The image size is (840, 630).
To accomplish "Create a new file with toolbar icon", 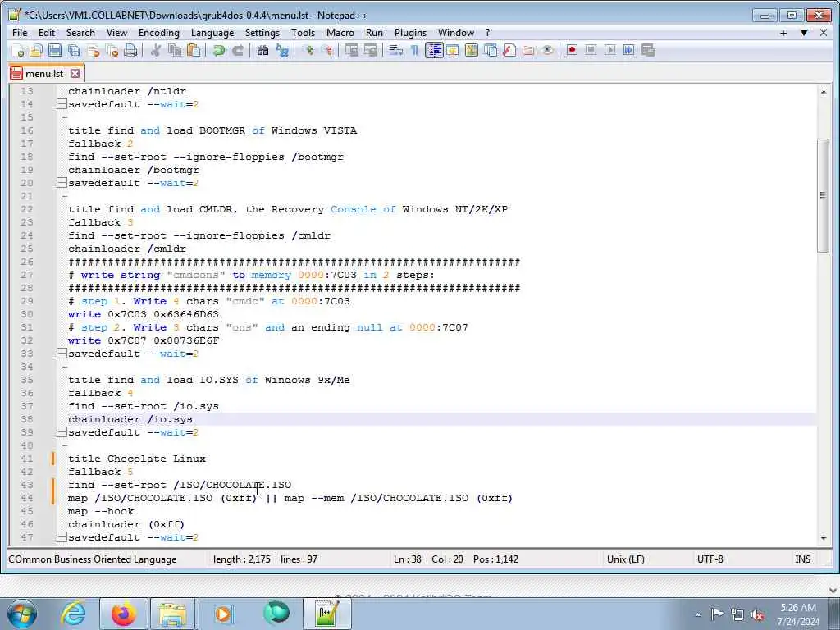I will tap(17, 50).
